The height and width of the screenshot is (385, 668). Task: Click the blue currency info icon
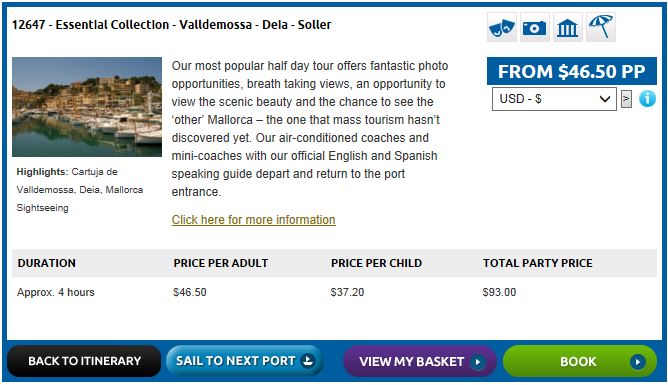pyautogui.click(x=647, y=99)
